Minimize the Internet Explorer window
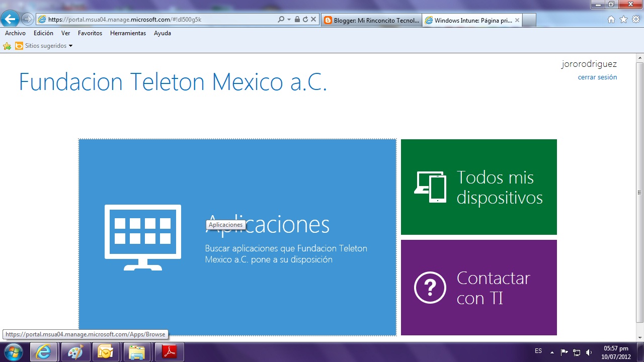The image size is (644, 362). click(x=598, y=4)
